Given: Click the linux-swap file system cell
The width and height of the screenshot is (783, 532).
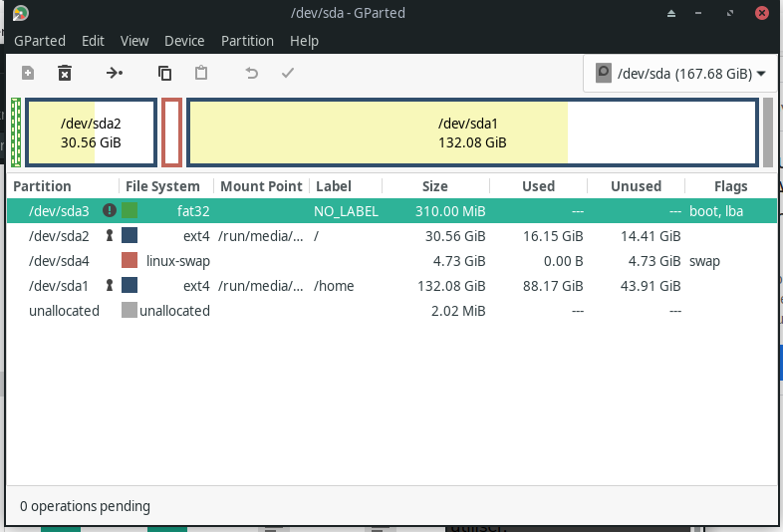Looking at the screenshot, I should click(x=177, y=261).
